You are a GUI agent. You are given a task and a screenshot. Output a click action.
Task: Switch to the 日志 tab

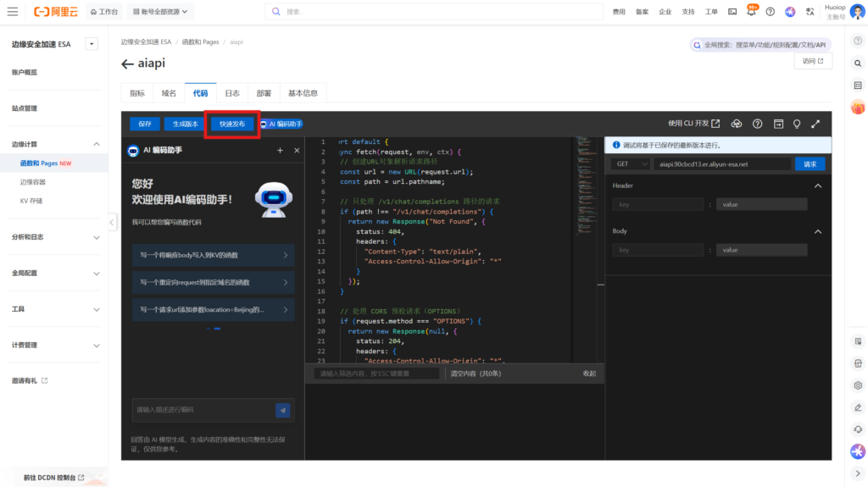(x=231, y=93)
